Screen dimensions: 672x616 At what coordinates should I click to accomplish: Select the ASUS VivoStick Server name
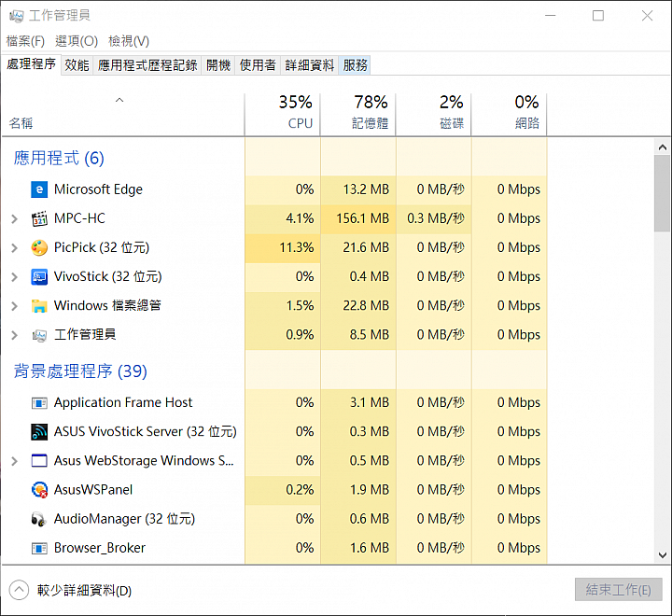click(146, 432)
